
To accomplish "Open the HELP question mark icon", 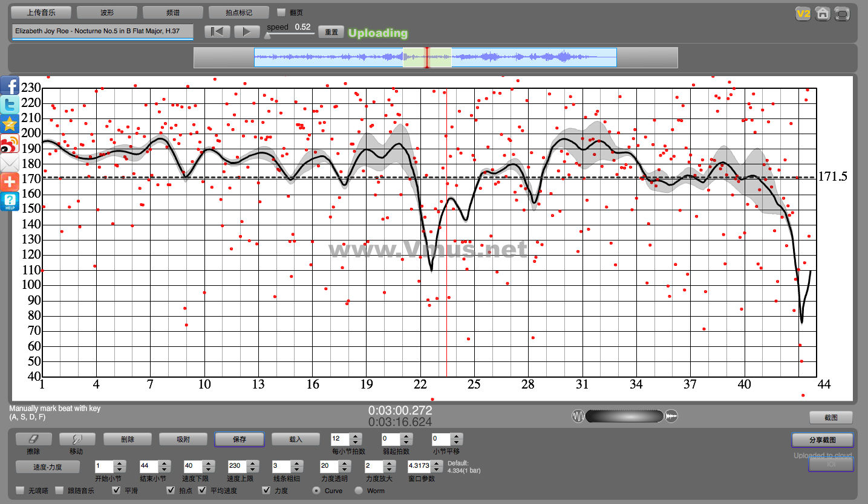I will coord(10,201).
